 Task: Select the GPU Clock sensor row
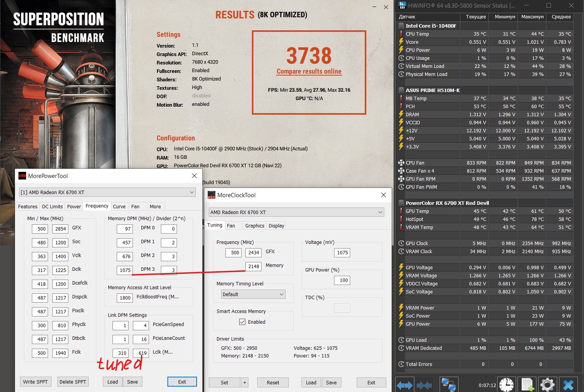485,243
